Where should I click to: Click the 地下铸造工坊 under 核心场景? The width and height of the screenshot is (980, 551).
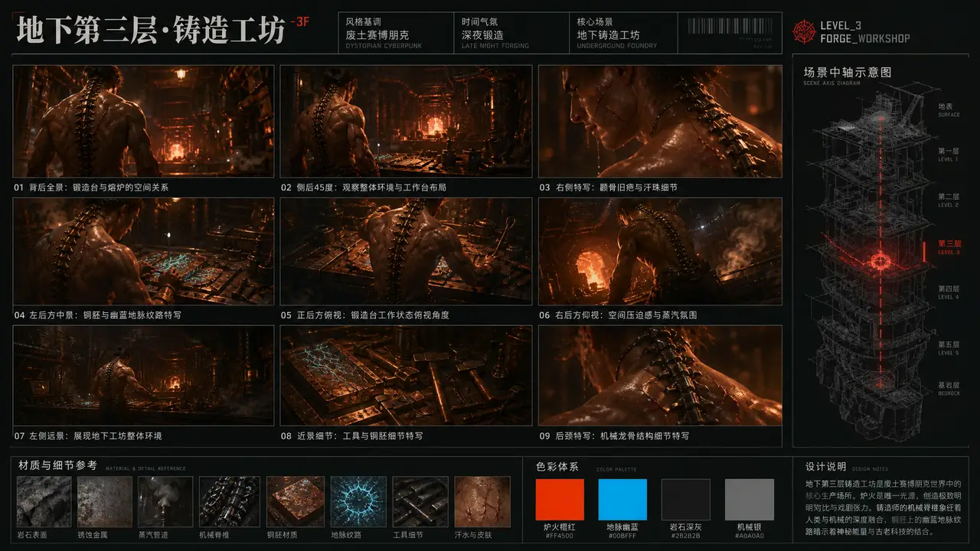coord(609,34)
